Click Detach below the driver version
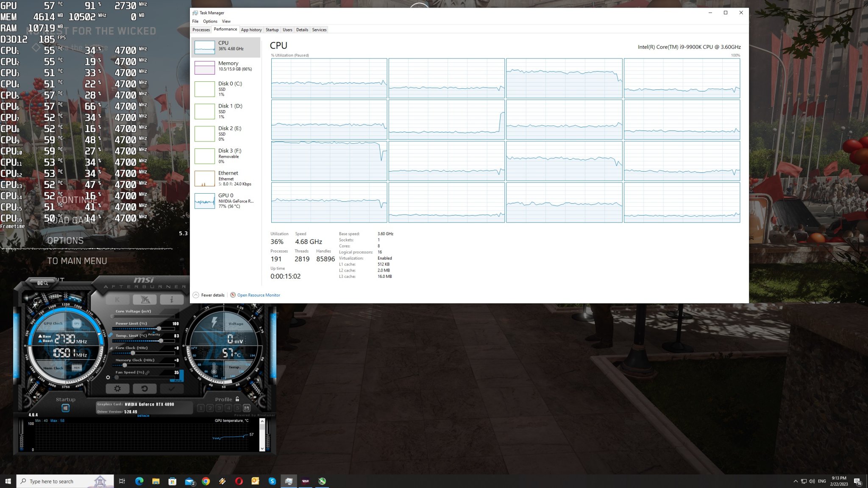 click(x=143, y=416)
